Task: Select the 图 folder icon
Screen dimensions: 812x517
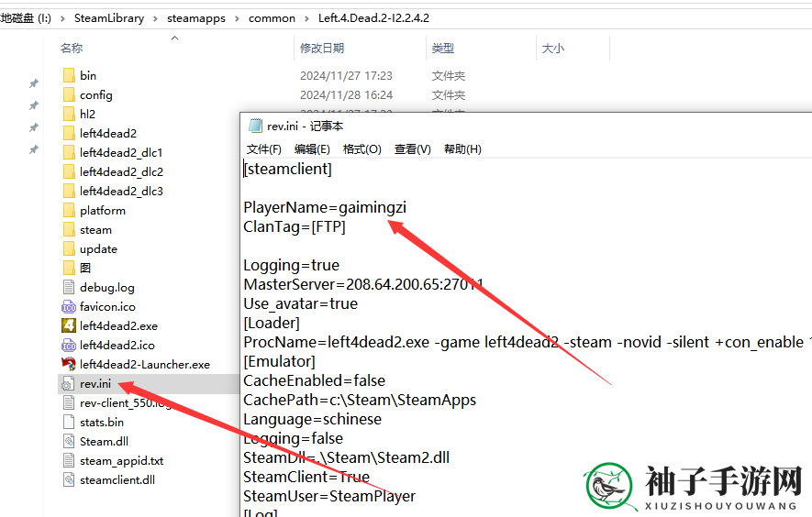Action: 69,268
